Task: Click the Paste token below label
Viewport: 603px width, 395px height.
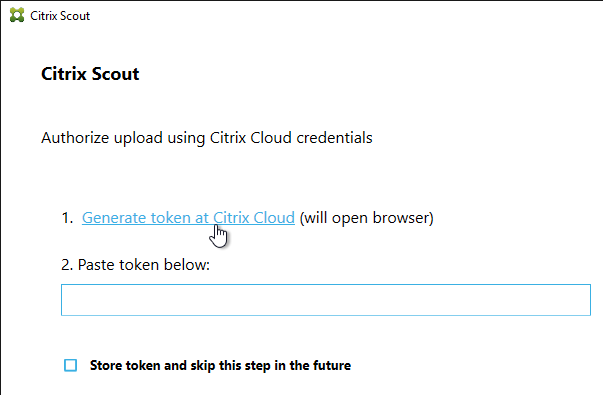Action: pyautogui.click(x=135, y=265)
